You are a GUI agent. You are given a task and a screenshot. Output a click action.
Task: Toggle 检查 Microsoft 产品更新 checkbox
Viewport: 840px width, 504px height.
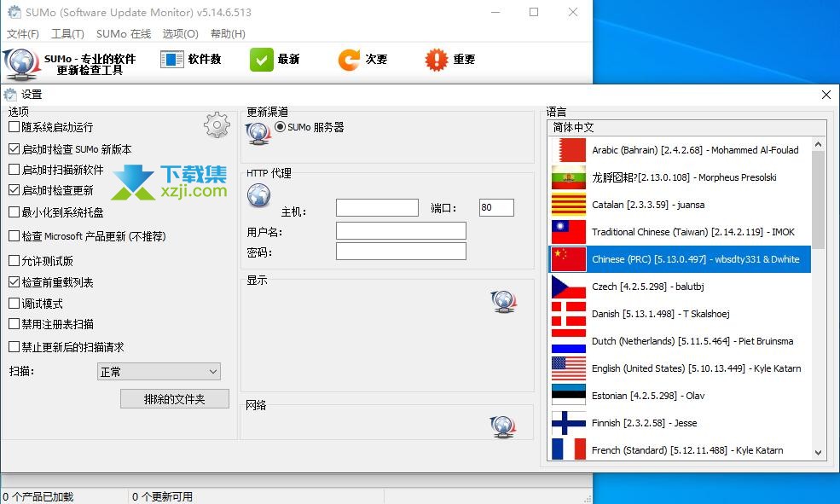[14, 235]
